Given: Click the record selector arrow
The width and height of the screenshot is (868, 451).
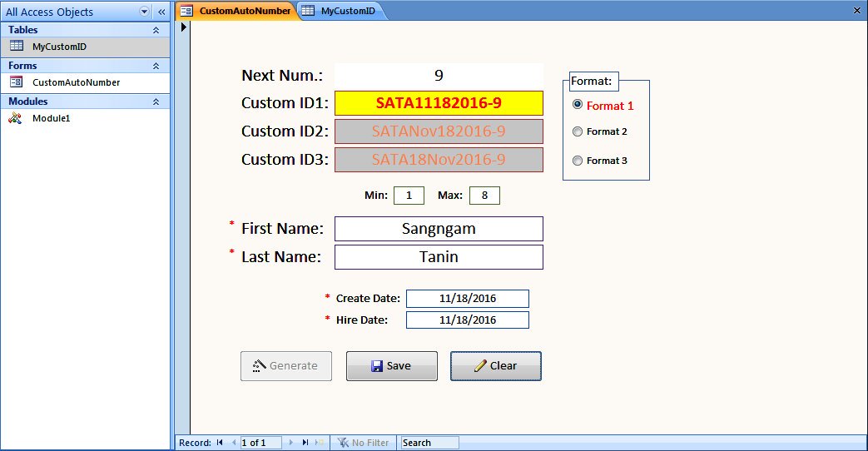Looking at the screenshot, I should [183, 27].
